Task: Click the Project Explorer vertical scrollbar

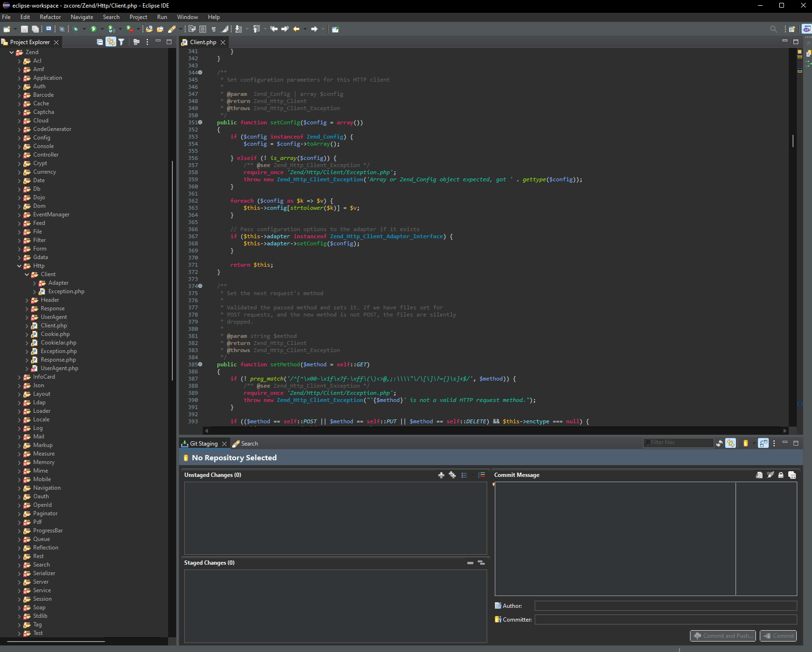Action: click(x=172, y=270)
